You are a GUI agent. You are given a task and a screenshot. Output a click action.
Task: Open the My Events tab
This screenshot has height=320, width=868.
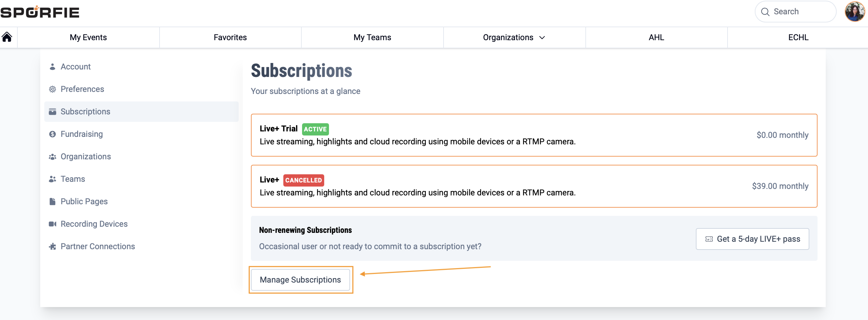point(88,37)
